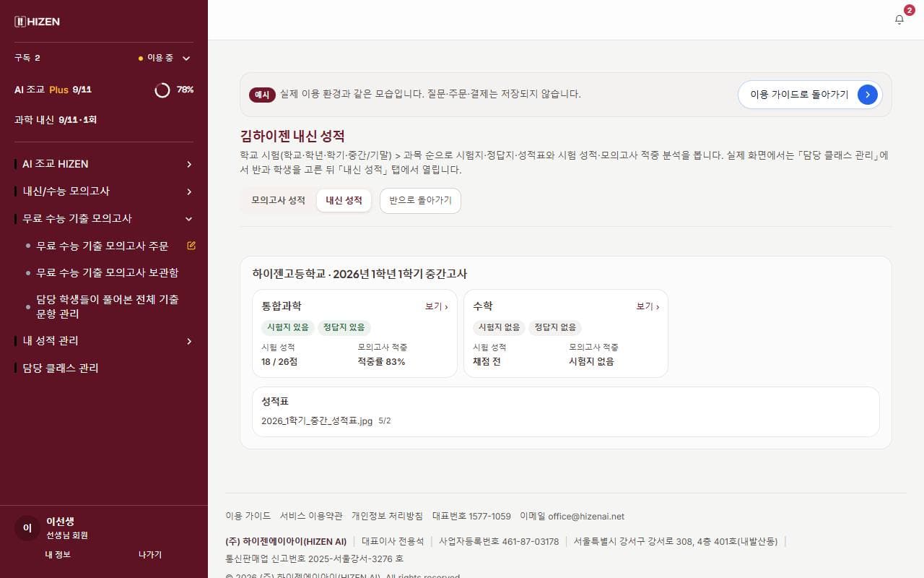Click the 적중률 83% value
924x578 pixels.
[x=381, y=361]
